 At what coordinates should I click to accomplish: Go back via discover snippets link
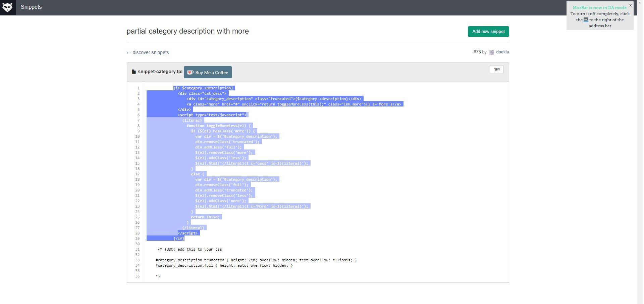148,52
